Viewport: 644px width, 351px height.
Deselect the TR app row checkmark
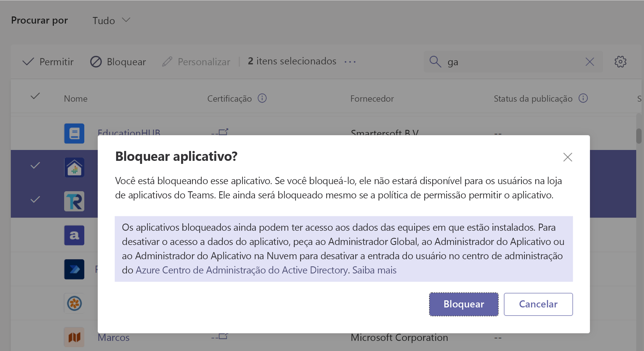tap(35, 199)
